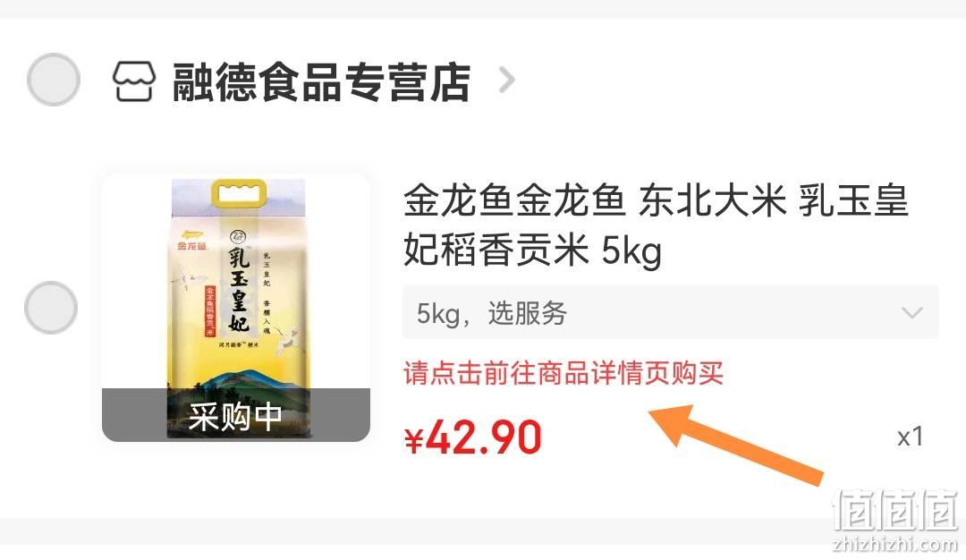966x560 pixels.
Task: Click red 请点击前往商品详情页购买 link
Action: click(x=563, y=373)
